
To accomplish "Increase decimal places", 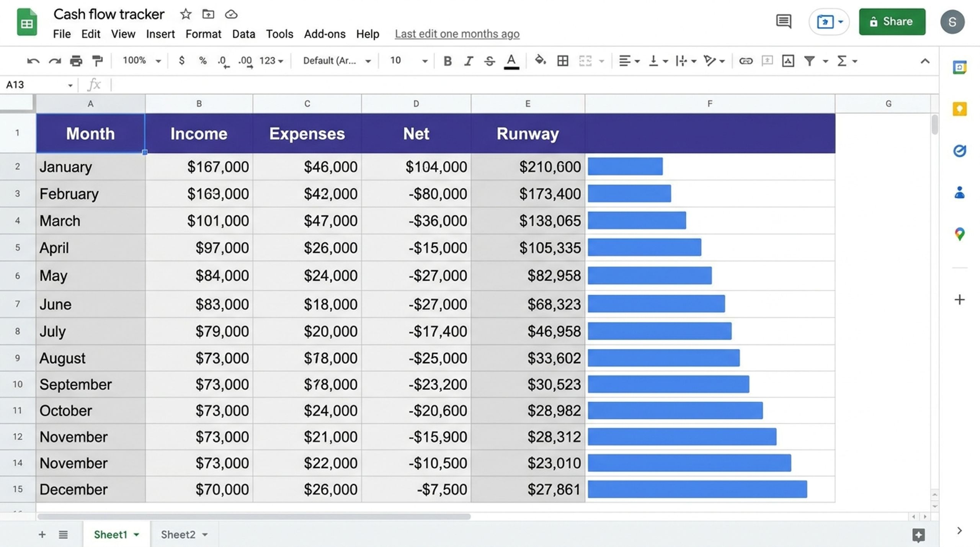I will coord(245,61).
